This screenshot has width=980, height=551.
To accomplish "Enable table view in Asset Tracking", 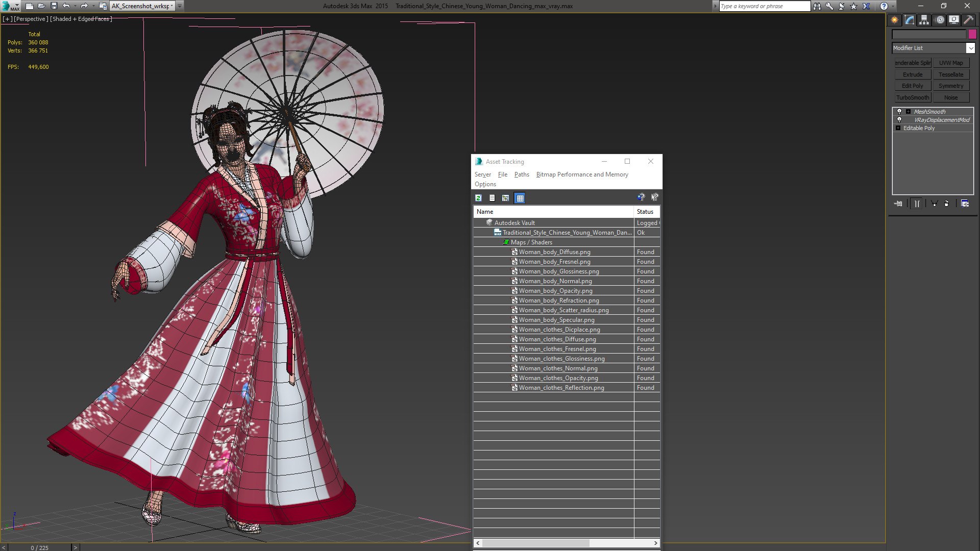I will click(520, 198).
